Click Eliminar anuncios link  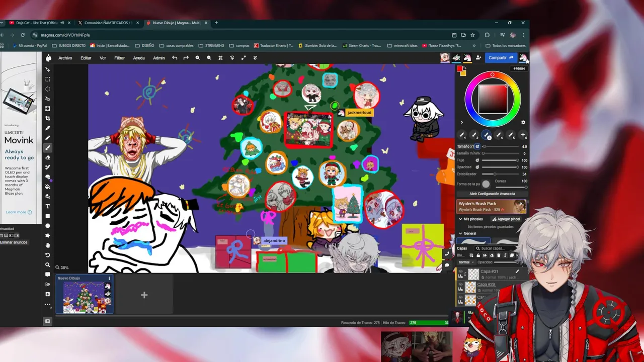click(14, 242)
